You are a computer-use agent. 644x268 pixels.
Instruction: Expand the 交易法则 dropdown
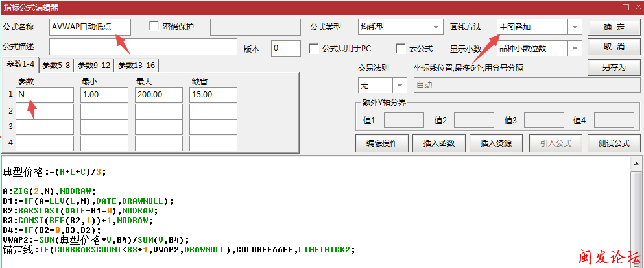401,85
